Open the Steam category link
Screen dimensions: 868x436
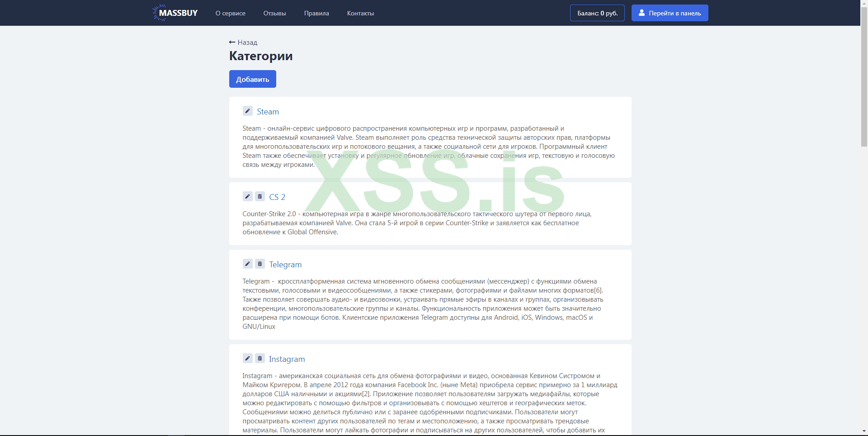[268, 112]
